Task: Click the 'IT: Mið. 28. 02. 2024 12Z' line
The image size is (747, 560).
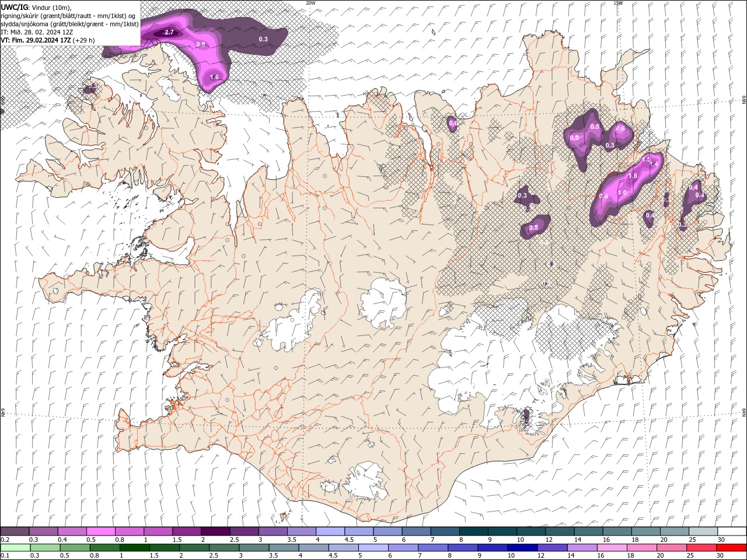Action: click(37, 32)
